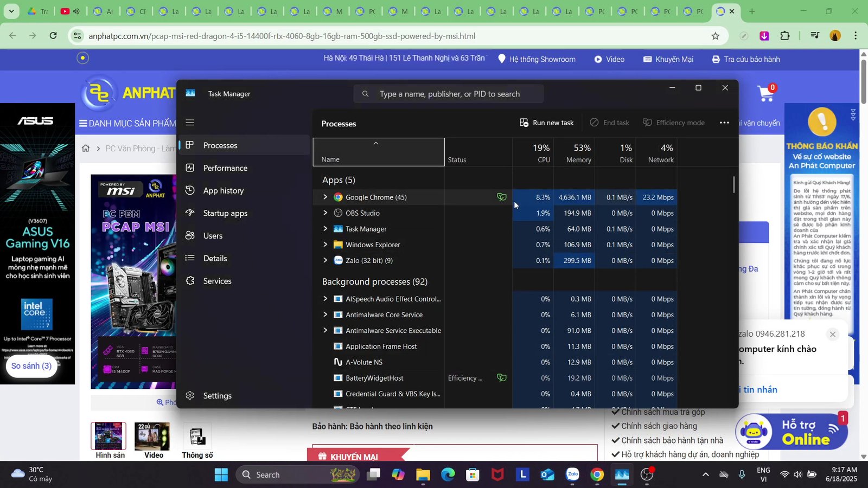Click the Windows Start button
The image size is (868, 488).
pyautogui.click(x=221, y=475)
